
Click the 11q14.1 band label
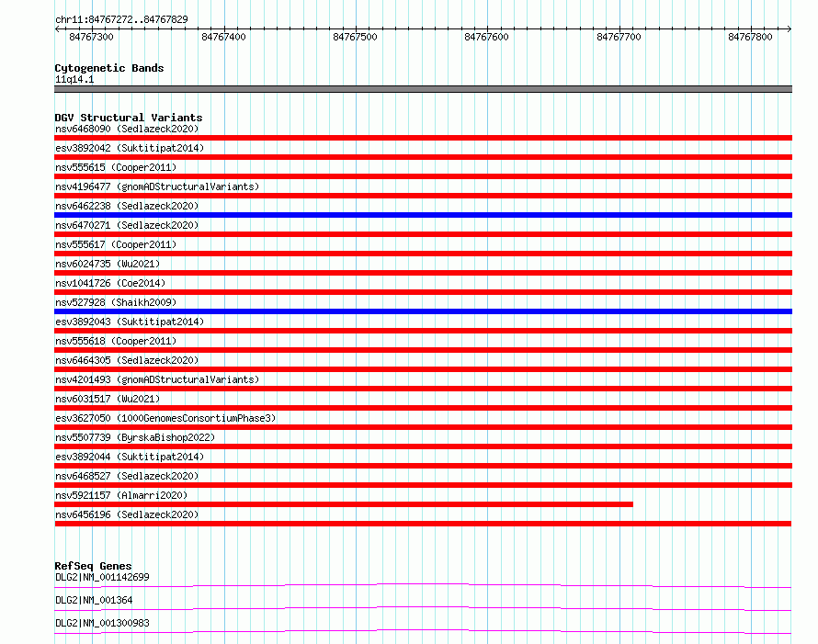click(x=74, y=79)
